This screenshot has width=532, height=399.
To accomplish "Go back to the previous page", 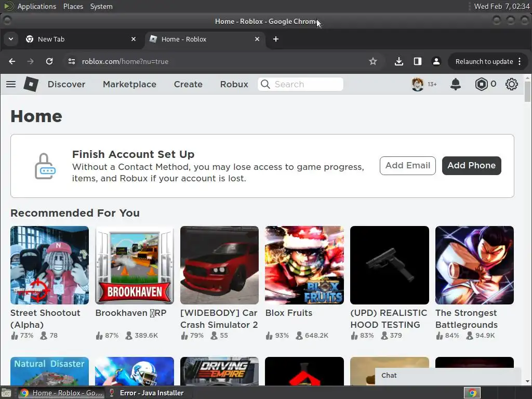I will pos(12,61).
